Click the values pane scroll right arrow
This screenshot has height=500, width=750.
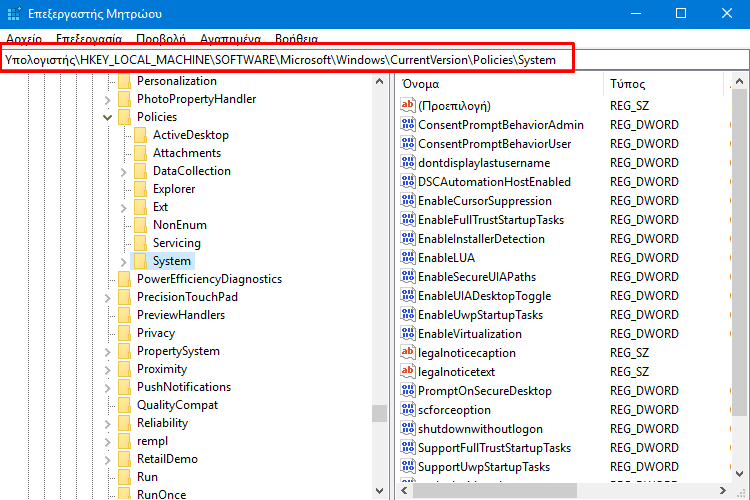(x=723, y=490)
